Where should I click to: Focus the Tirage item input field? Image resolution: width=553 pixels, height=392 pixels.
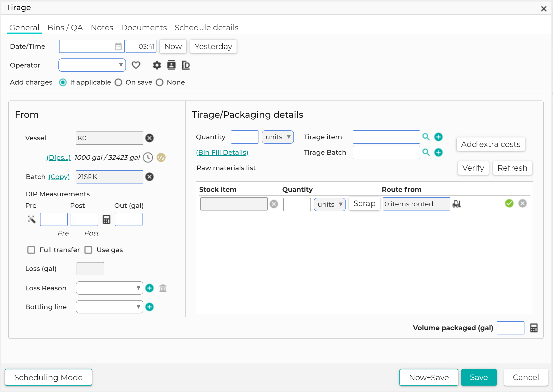(x=386, y=137)
